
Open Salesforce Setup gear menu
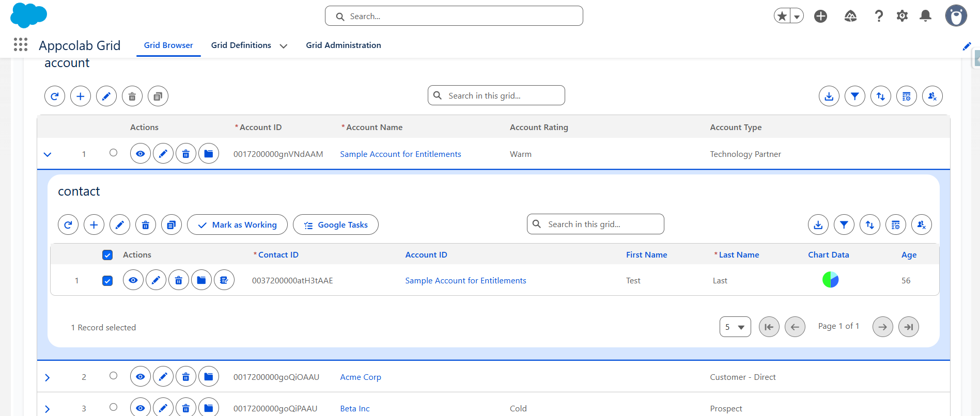coord(902,16)
